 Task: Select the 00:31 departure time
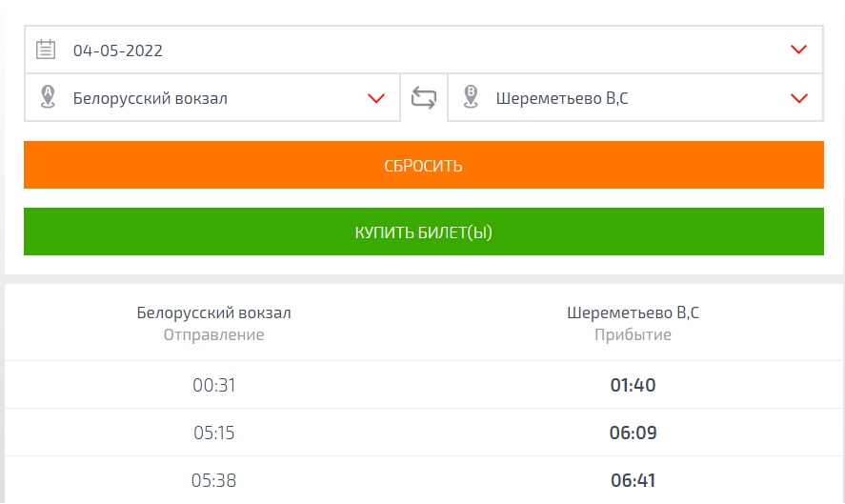[214, 386]
